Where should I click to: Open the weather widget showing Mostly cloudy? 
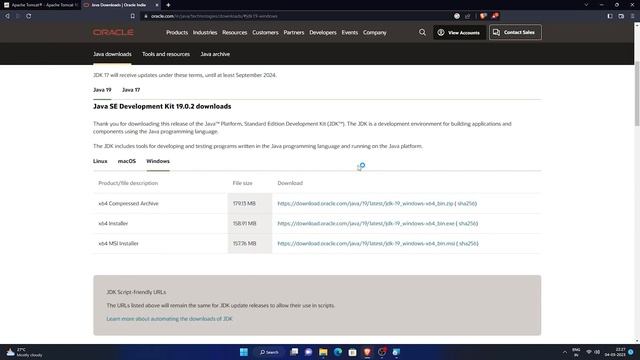click(x=24, y=352)
